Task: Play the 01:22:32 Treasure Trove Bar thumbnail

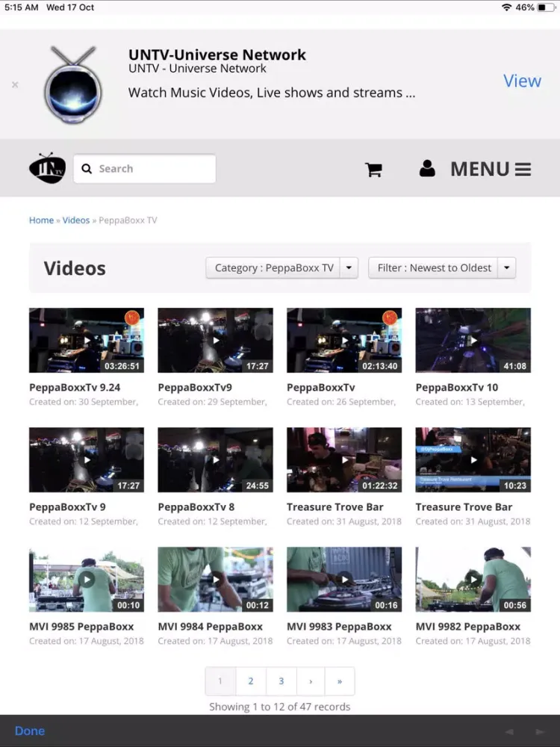Action: pos(344,459)
